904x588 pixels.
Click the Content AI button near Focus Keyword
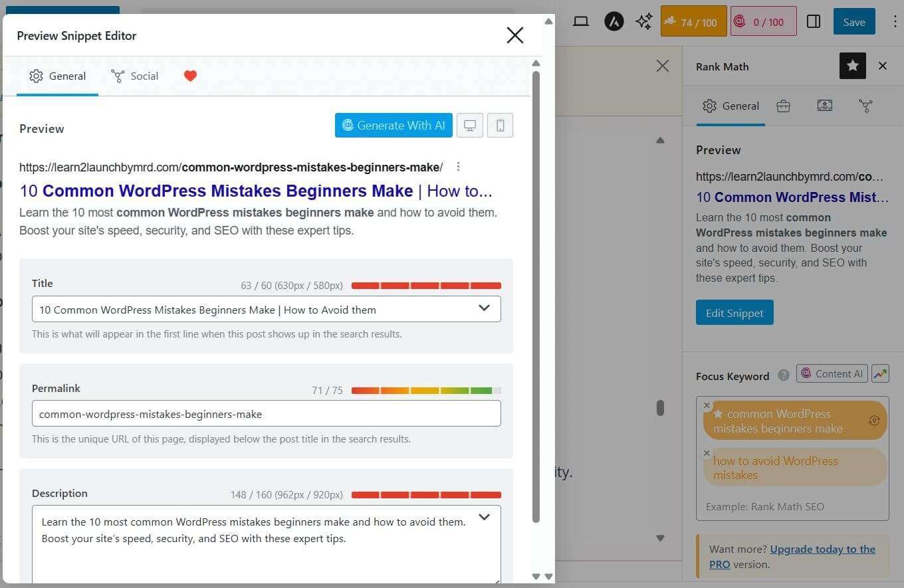pyautogui.click(x=832, y=373)
